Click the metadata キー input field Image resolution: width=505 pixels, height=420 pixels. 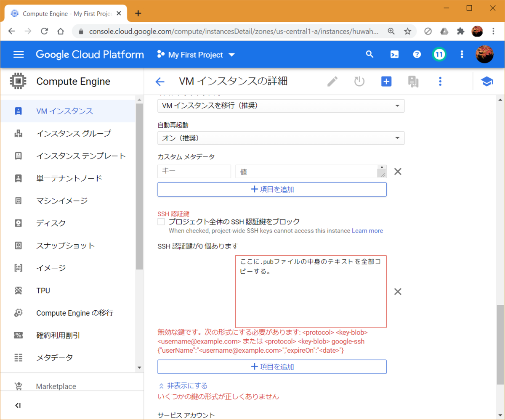194,172
